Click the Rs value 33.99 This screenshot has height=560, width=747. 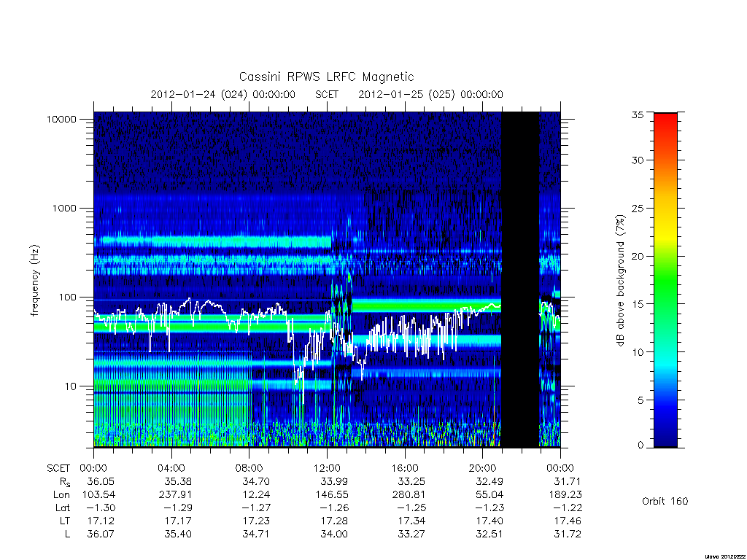334,482
